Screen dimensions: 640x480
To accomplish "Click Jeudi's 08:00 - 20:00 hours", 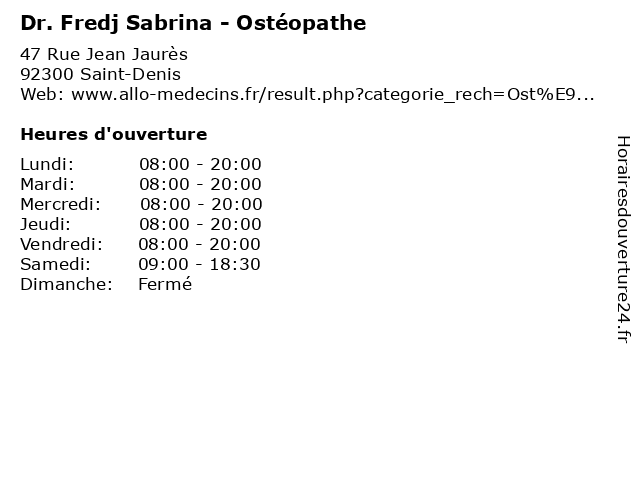I will [200, 224].
